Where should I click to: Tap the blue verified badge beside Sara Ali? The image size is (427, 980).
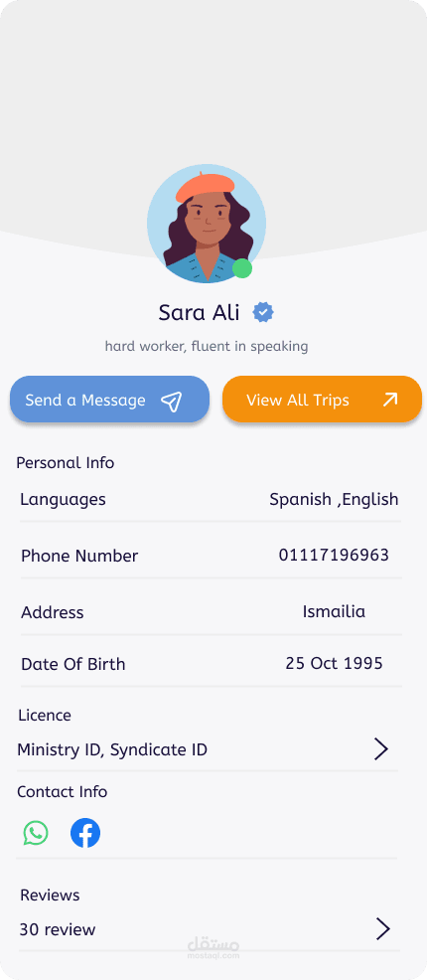[x=263, y=312]
